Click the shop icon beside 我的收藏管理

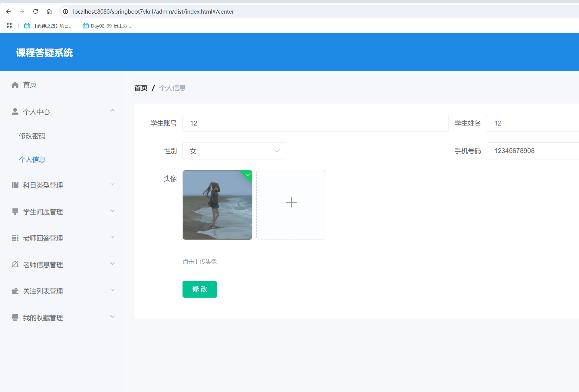[x=15, y=317]
